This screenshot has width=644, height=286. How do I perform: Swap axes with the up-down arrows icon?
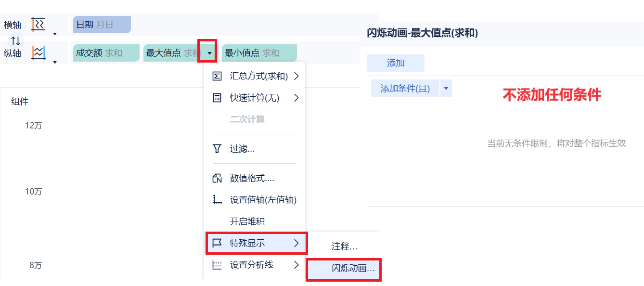[x=15, y=41]
